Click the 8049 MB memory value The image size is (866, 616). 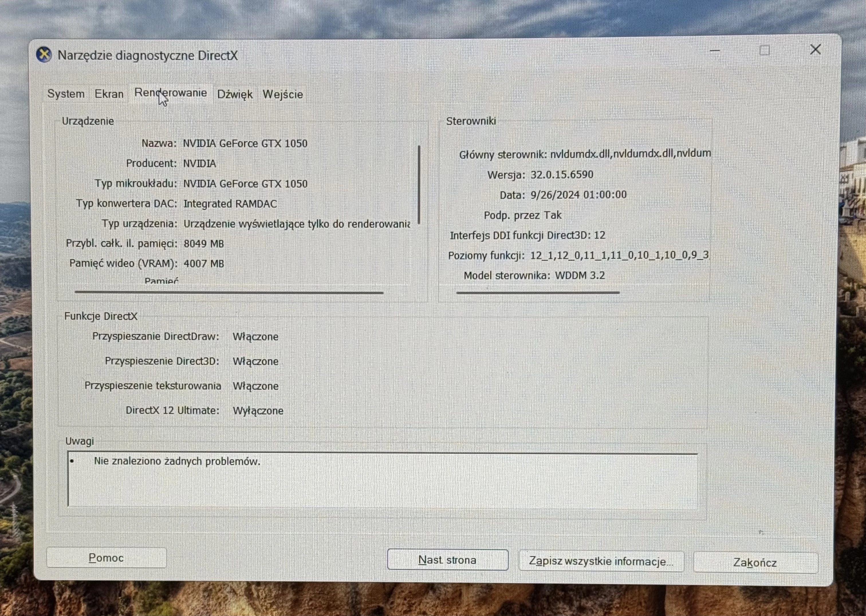click(204, 243)
